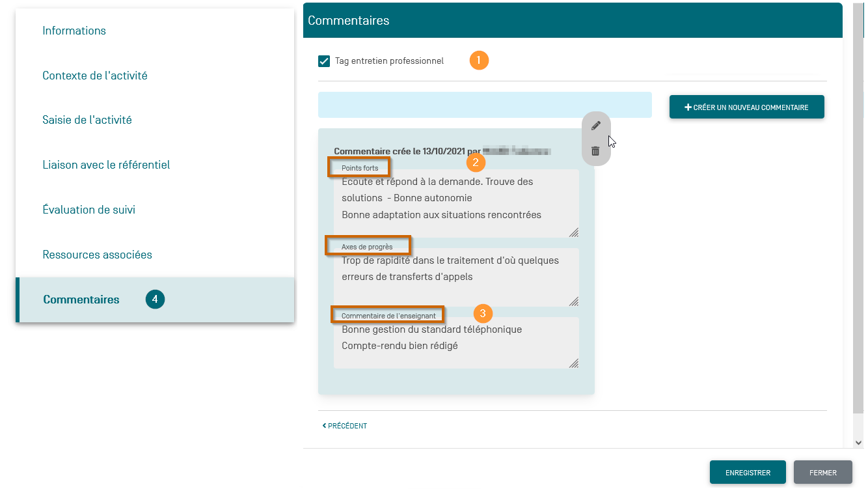This screenshot has width=868, height=489.
Task: Click the pencil edit comment icon
Action: click(x=595, y=126)
